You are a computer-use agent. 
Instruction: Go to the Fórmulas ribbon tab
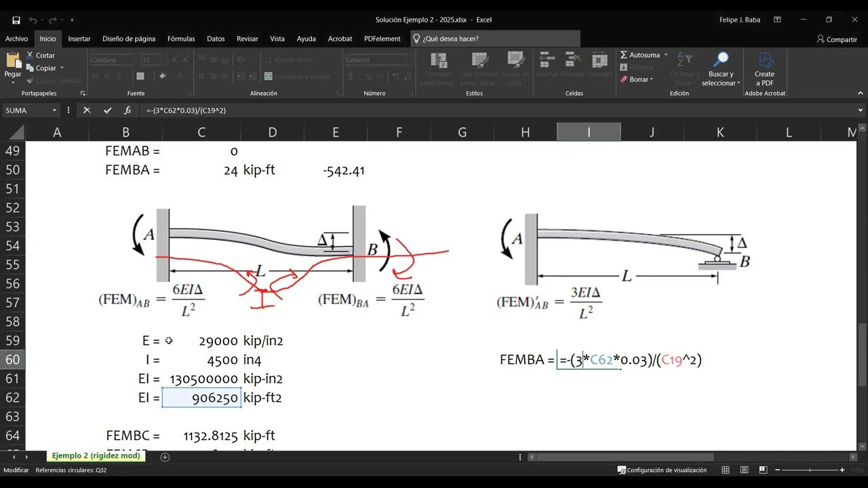coord(181,39)
